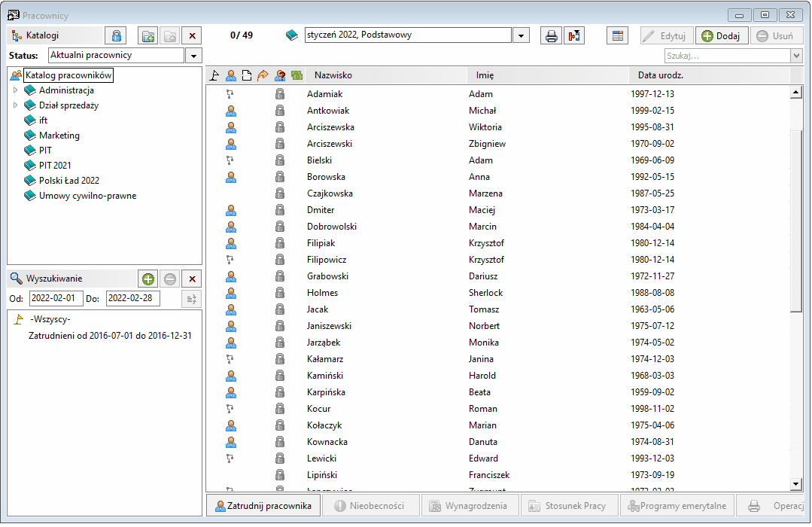Viewport: 812px width, 527px height.
Task: Click the Od date field 2022-02-01
Action: [56, 298]
